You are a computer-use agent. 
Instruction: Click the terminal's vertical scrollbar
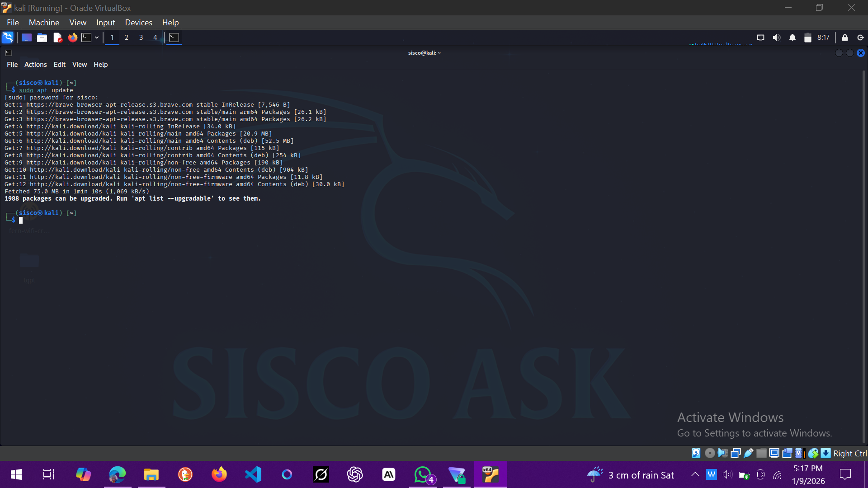coord(864,257)
